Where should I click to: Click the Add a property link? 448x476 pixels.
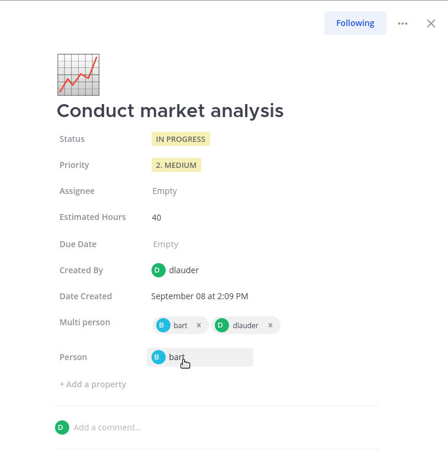click(x=93, y=384)
